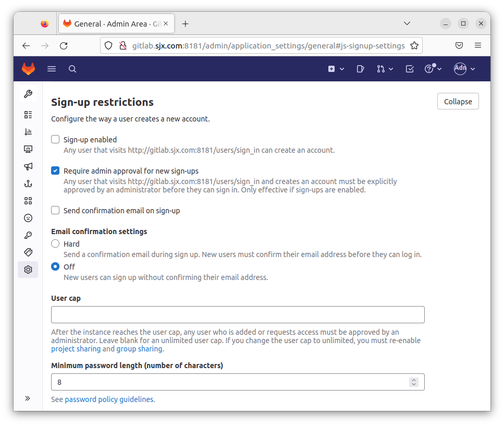Image resolution: width=504 pixels, height=426 pixels.
Task: Click the Messages megaphone sidebar icon
Action: [x=28, y=166]
